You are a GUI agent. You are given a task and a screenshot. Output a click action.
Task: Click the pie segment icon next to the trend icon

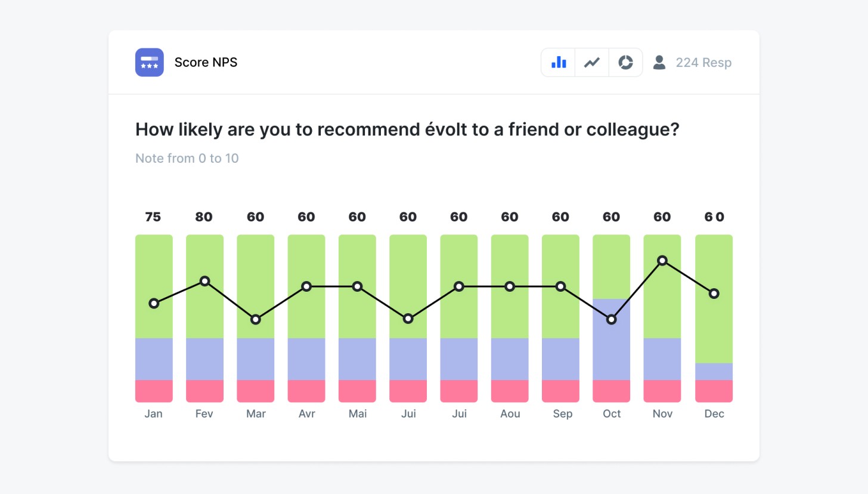625,62
